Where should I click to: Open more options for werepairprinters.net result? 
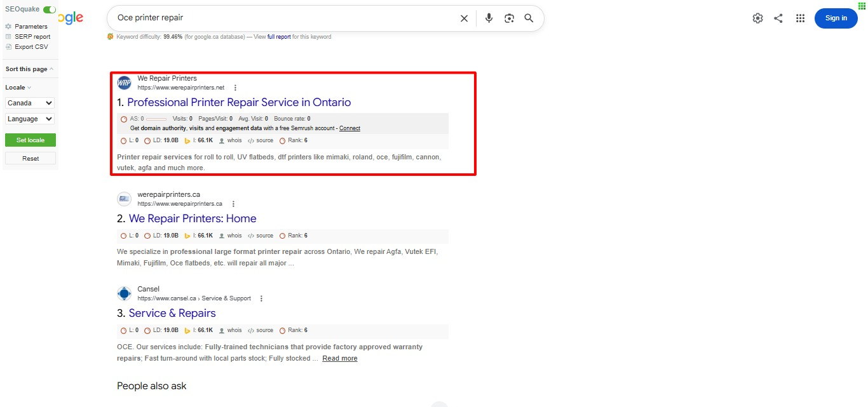(x=235, y=88)
